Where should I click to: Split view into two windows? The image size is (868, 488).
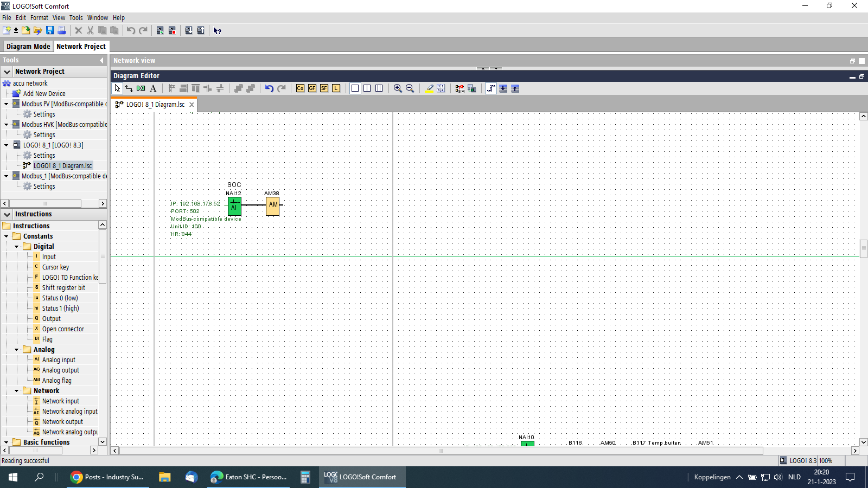(367, 88)
